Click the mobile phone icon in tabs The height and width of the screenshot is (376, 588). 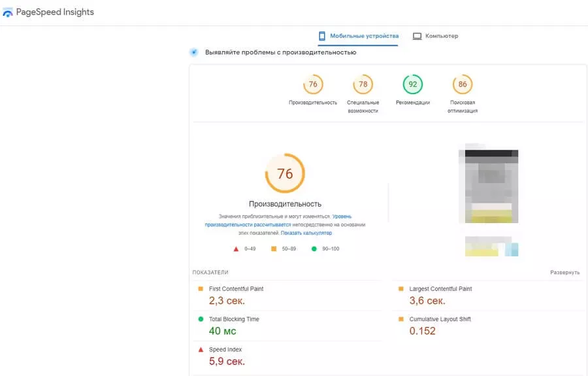(x=321, y=36)
